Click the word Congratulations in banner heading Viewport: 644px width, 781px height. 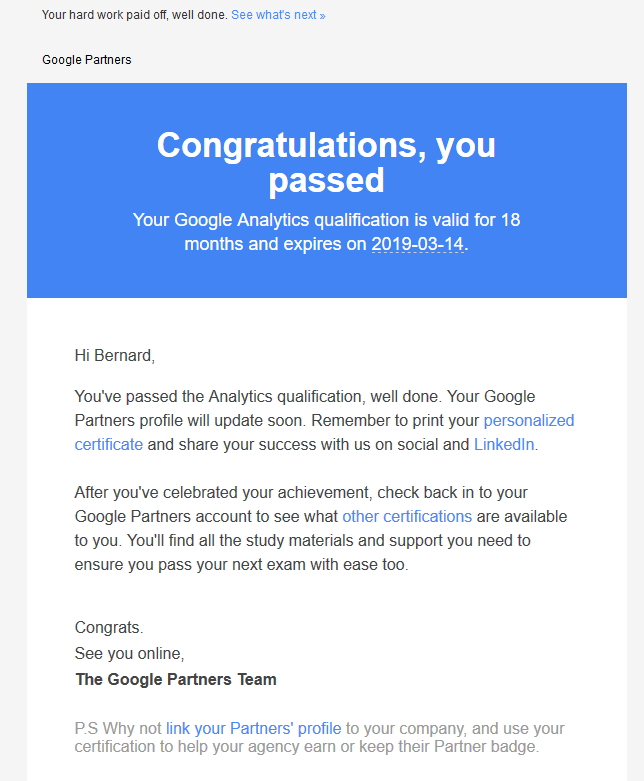tap(291, 145)
